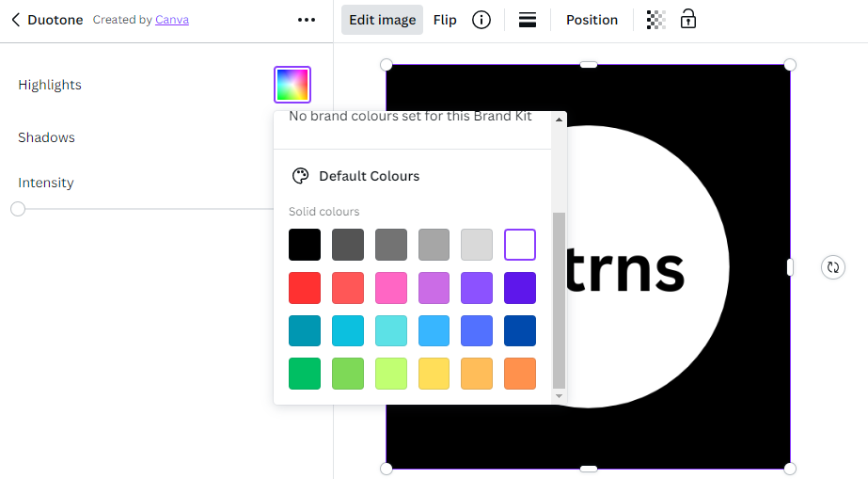Click the No brand colours message
Image resolution: width=868 pixels, height=479 pixels.
[410, 117]
